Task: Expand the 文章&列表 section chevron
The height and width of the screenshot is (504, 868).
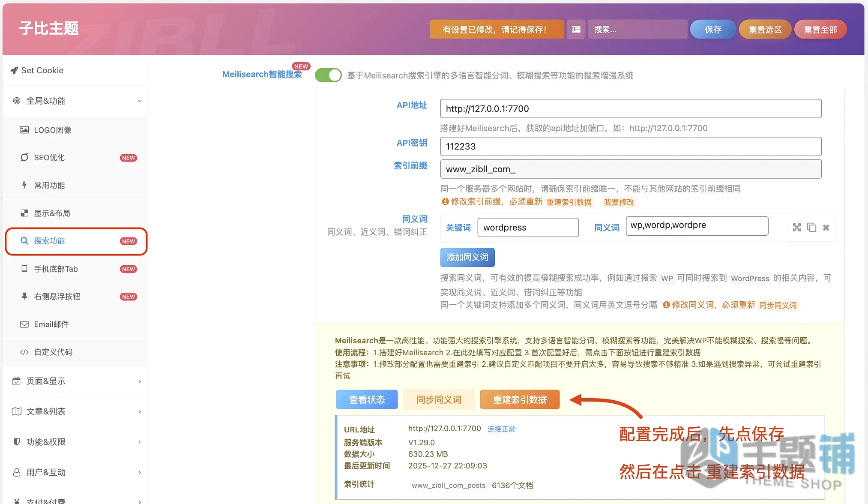Action: 140,412
